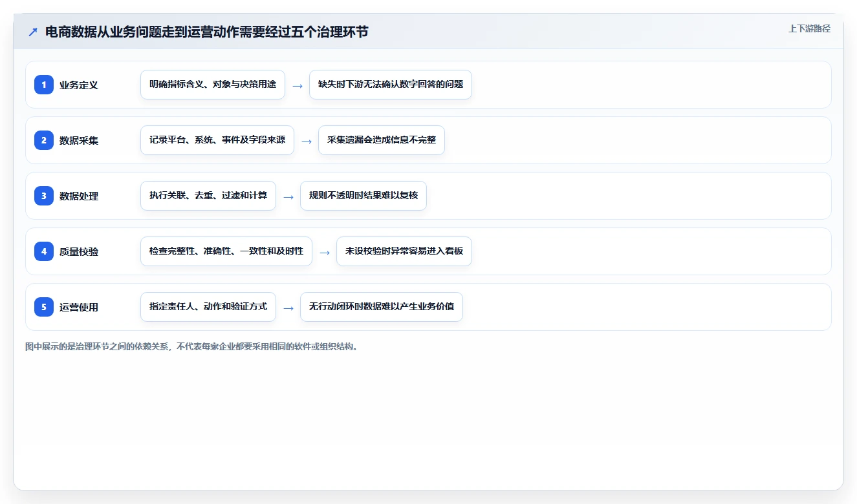The width and height of the screenshot is (857, 504).
Task: Click the 运营使用 step label
Action: pyautogui.click(x=79, y=307)
